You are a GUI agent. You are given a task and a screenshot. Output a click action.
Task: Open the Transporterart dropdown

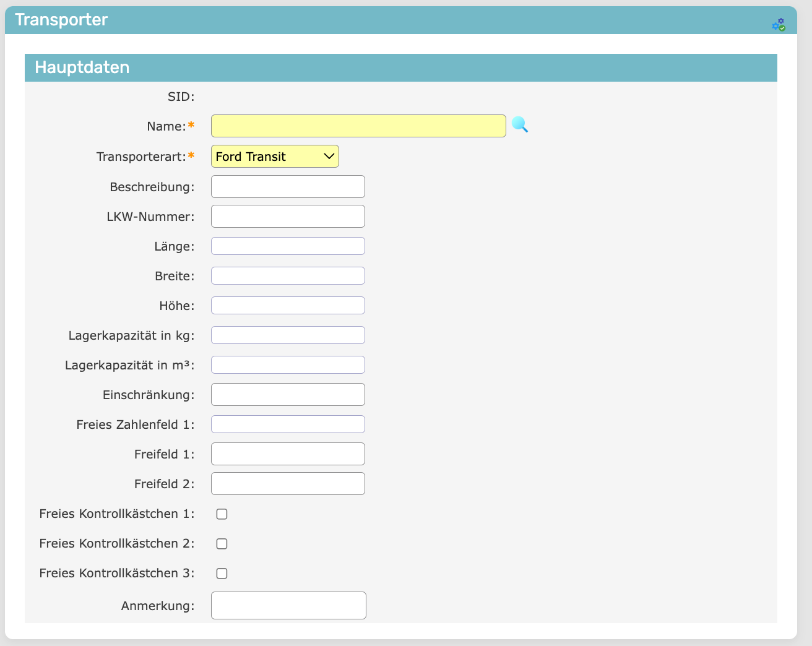coord(275,157)
